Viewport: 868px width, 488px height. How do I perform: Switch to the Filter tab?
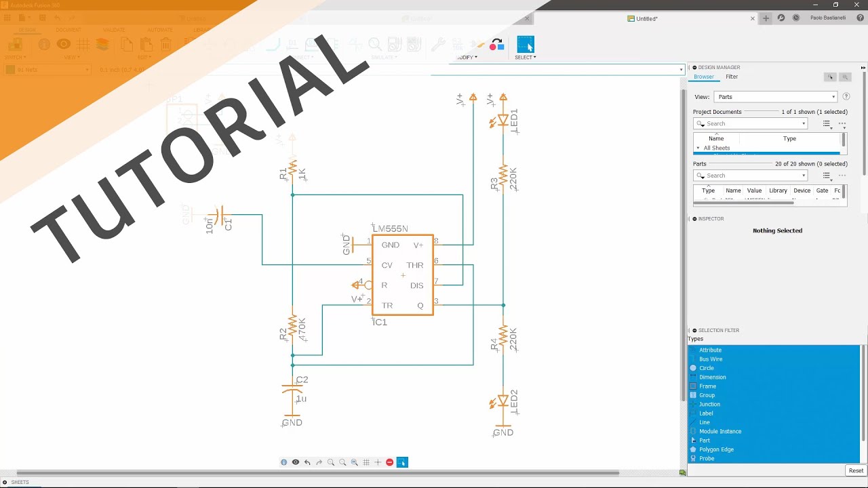(x=732, y=77)
